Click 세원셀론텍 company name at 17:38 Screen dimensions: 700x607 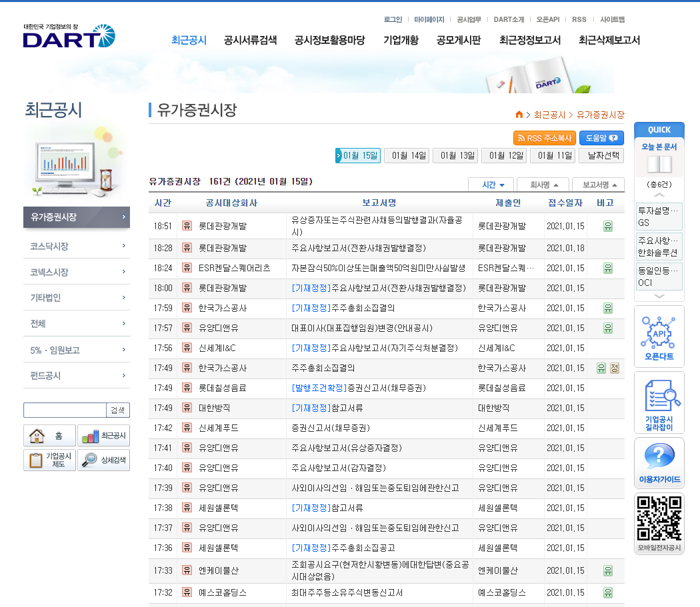coord(218,508)
